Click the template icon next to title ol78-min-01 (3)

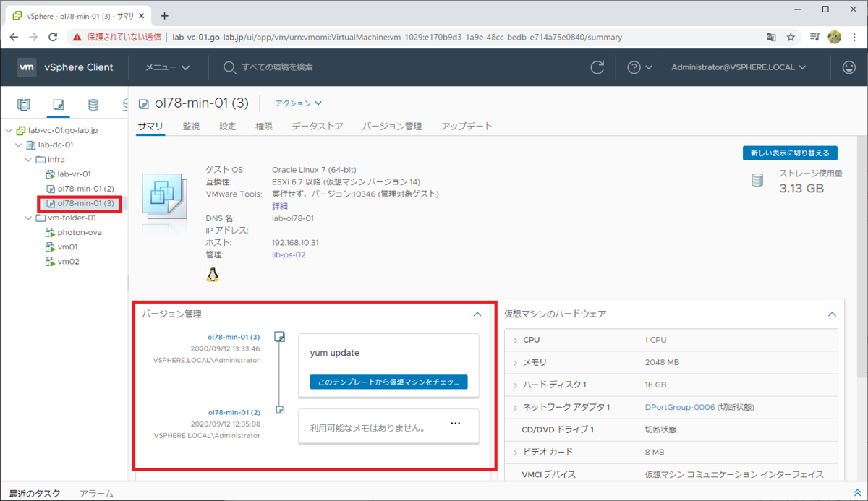click(x=143, y=103)
